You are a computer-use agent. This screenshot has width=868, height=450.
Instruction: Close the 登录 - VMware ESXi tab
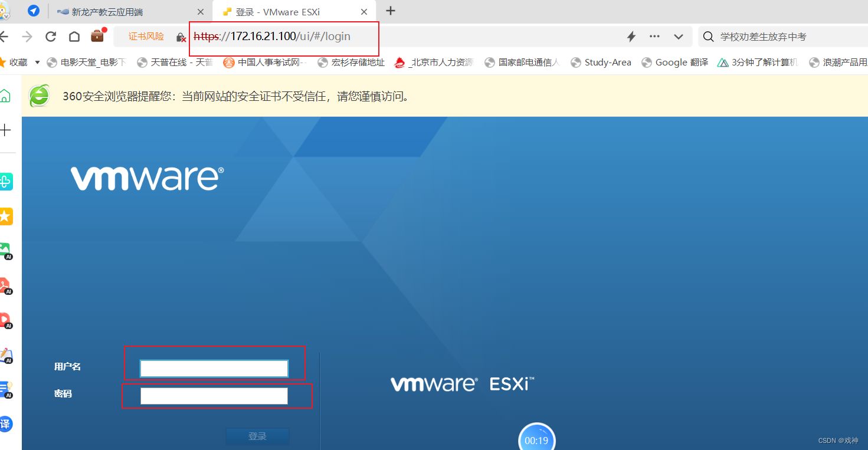(x=364, y=12)
